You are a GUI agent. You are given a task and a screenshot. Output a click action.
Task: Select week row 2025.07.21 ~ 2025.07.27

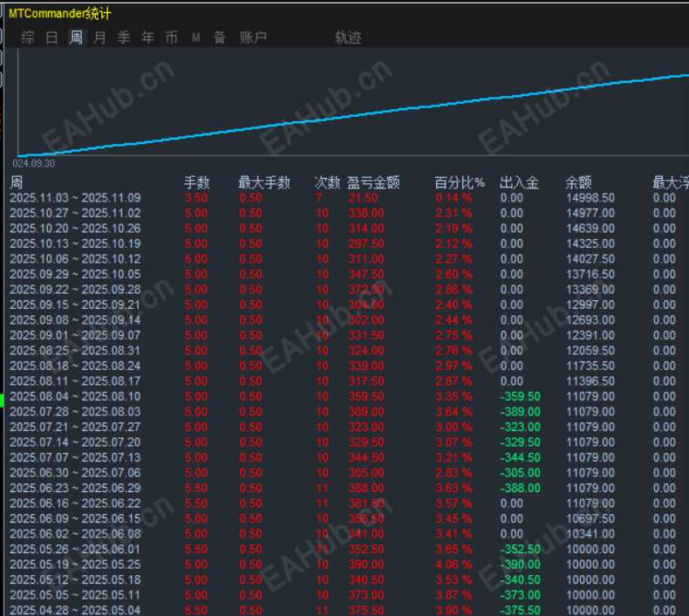click(347, 427)
